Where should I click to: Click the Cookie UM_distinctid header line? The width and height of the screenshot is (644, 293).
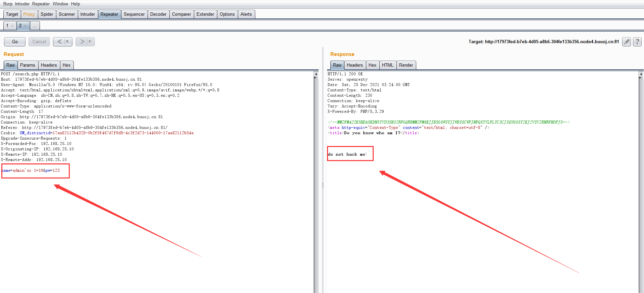coord(97,133)
